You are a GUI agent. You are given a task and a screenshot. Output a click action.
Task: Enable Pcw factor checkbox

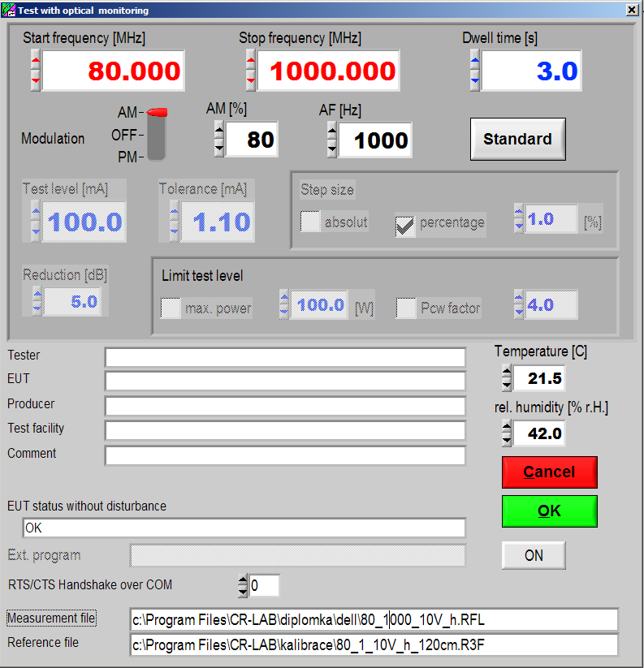tap(406, 308)
